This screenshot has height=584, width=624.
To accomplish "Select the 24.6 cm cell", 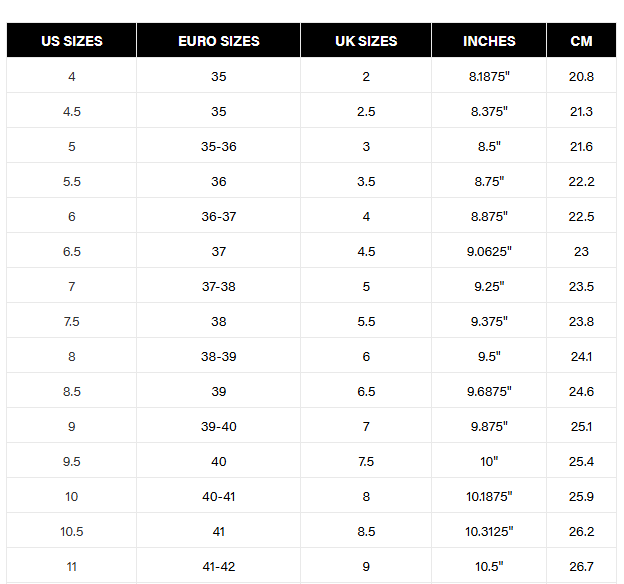I will 581,391.
